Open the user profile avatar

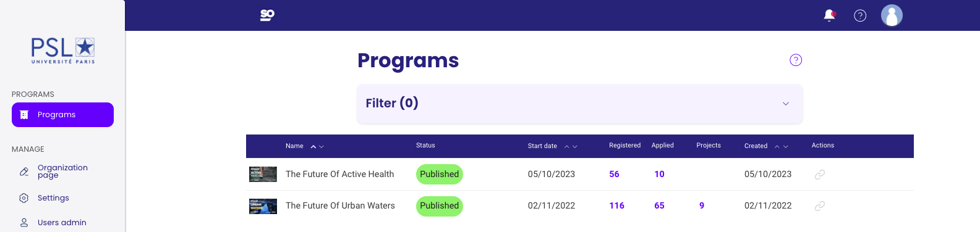(892, 15)
